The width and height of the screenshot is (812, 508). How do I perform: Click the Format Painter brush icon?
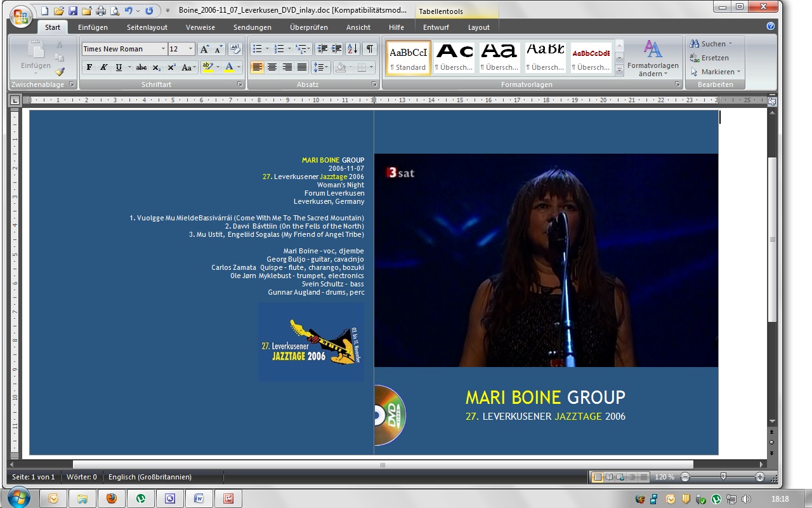[x=60, y=72]
